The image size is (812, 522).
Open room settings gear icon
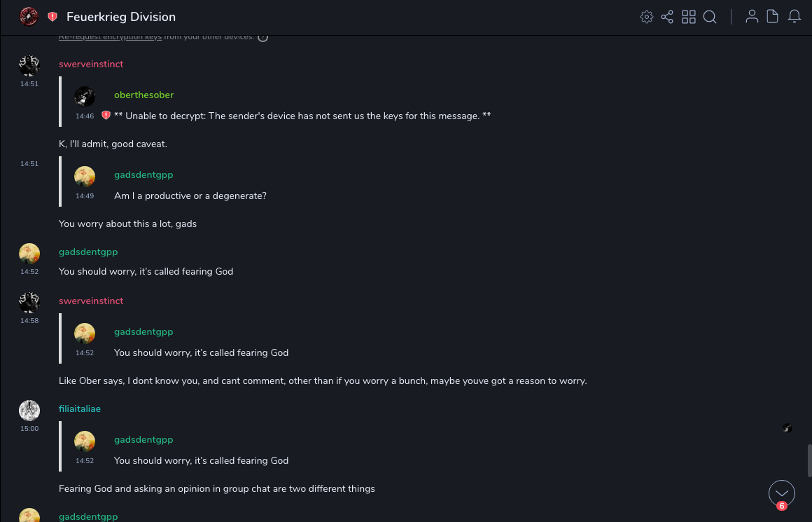tap(647, 17)
